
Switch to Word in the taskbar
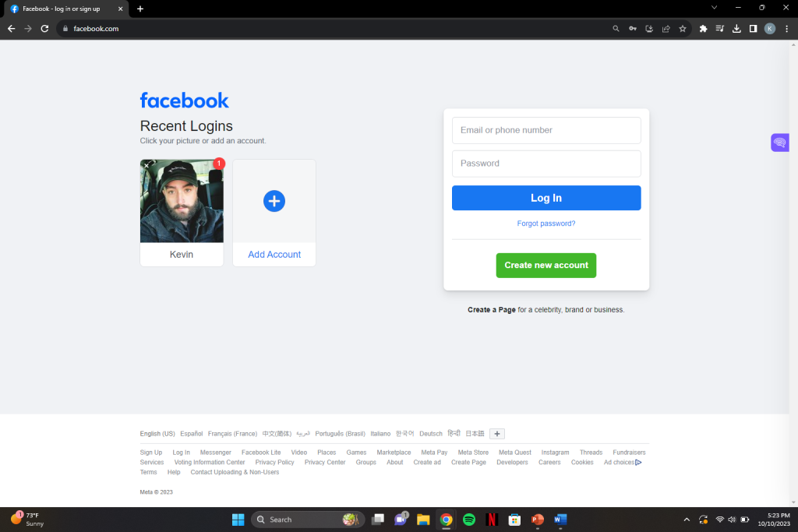click(560, 520)
